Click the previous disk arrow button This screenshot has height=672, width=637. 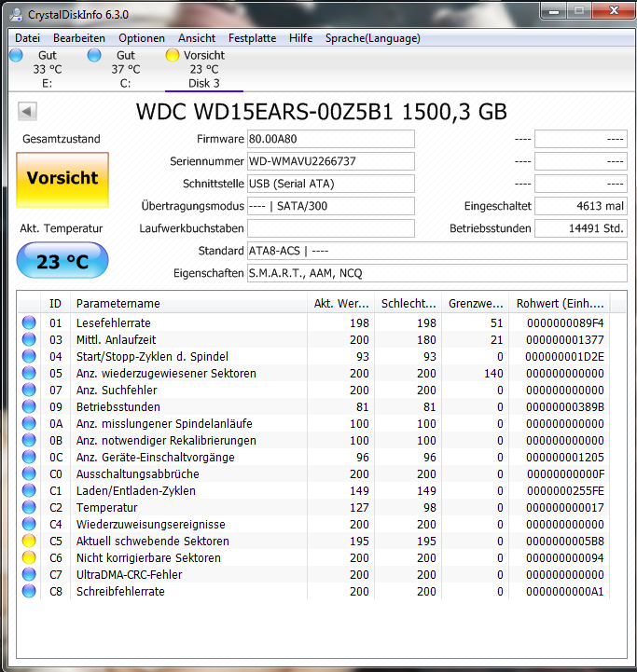coord(27,112)
